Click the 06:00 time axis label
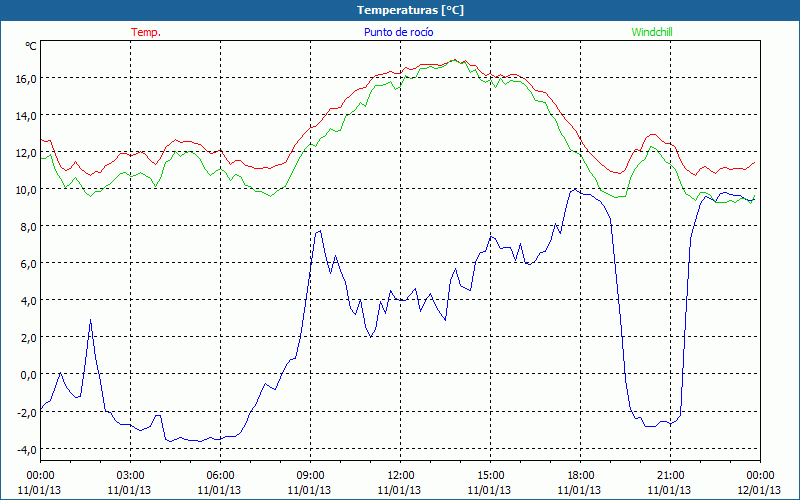 pos(220,476)
